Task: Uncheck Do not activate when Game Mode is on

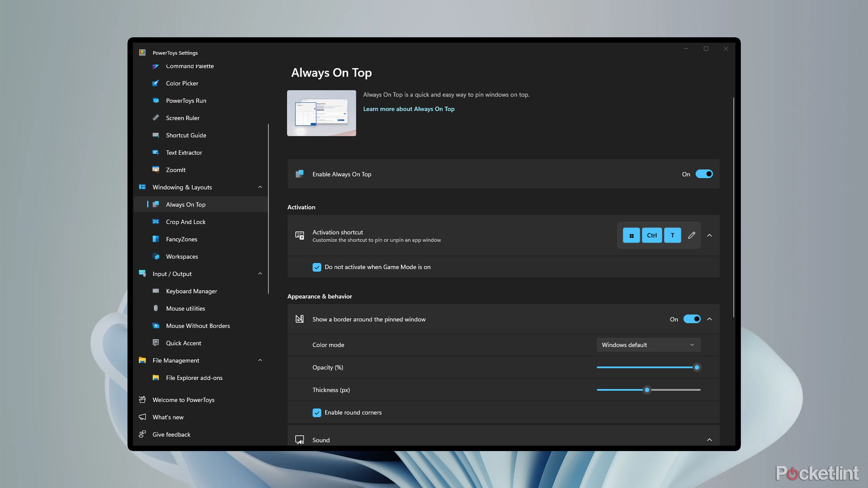Action: 317,267
